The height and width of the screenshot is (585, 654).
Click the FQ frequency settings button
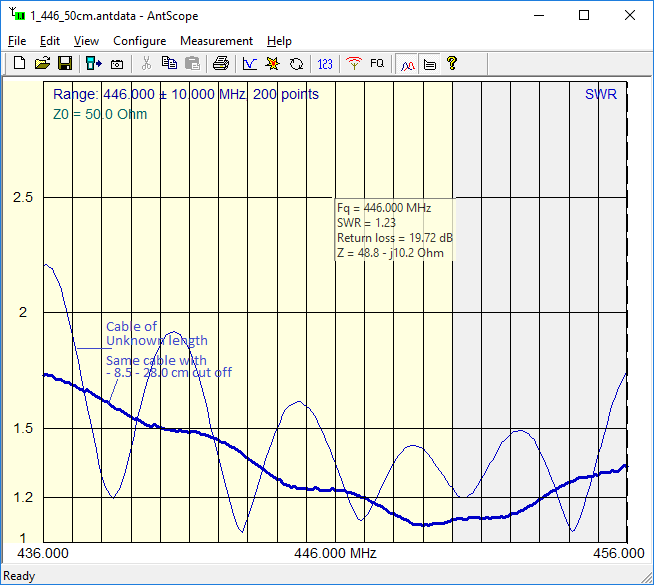377,63
